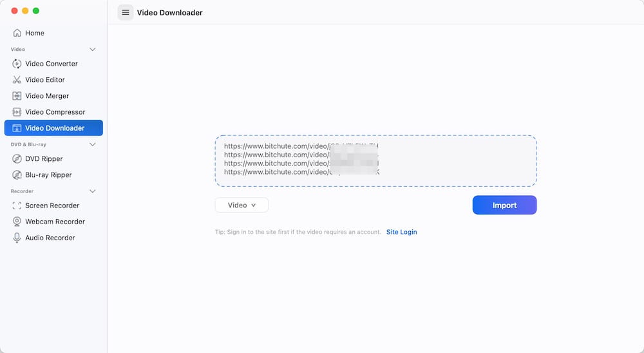Click the Blu-ray Ripper icon
The image size is (644, 353).
(17, 175)
